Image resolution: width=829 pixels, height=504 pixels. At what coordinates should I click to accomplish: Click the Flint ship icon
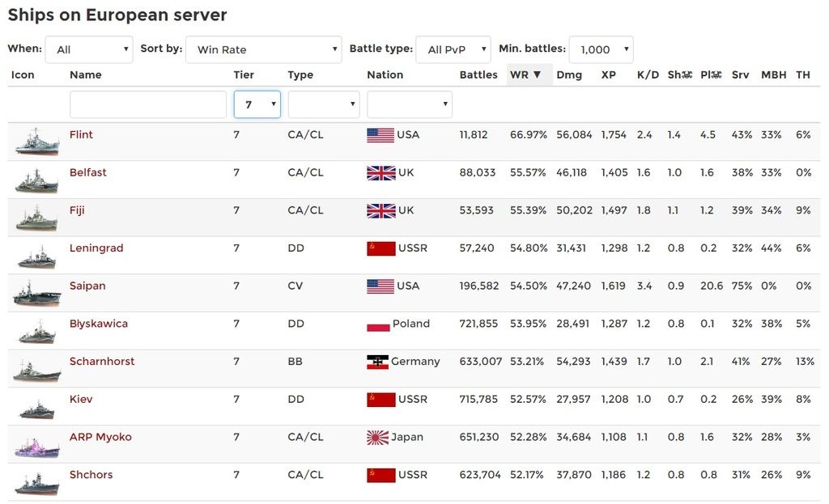click(x=36, y=142)
